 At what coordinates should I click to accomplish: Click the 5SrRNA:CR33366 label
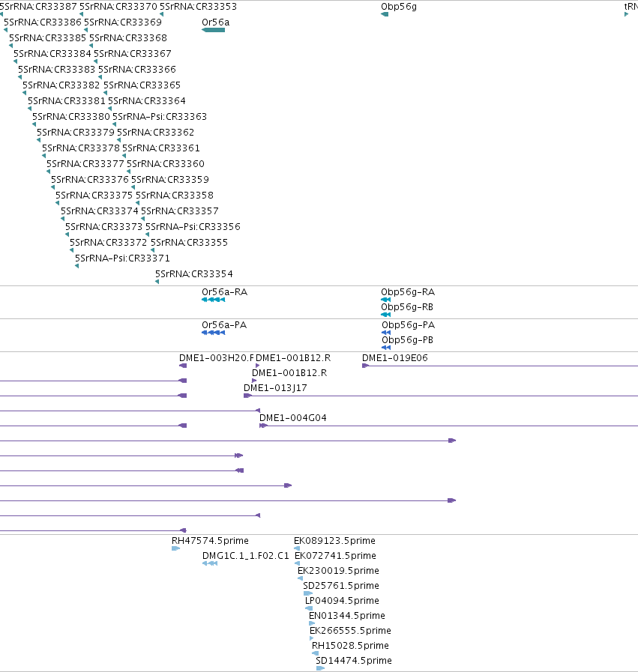click(136, 70)
